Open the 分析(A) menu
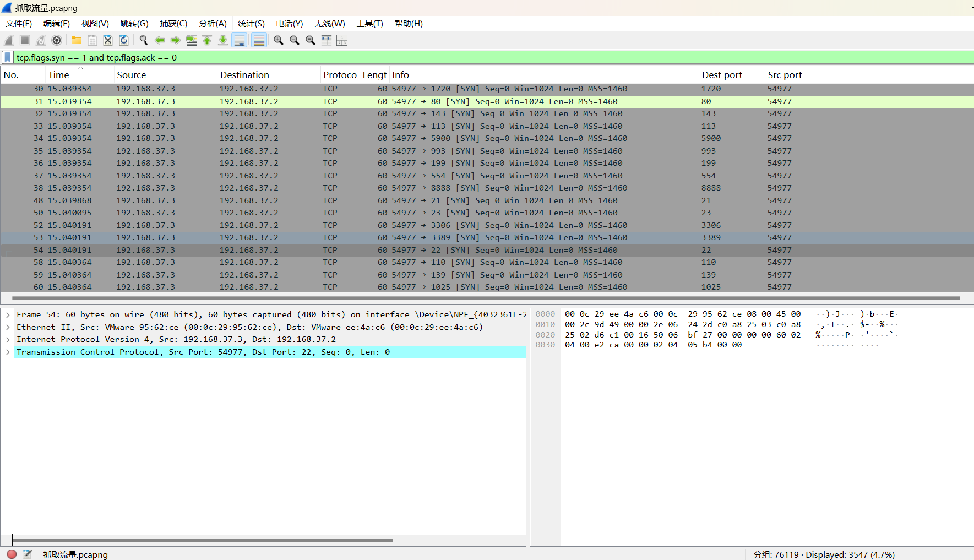This screenshot has height=560, width=974. [x=213, y=24]
